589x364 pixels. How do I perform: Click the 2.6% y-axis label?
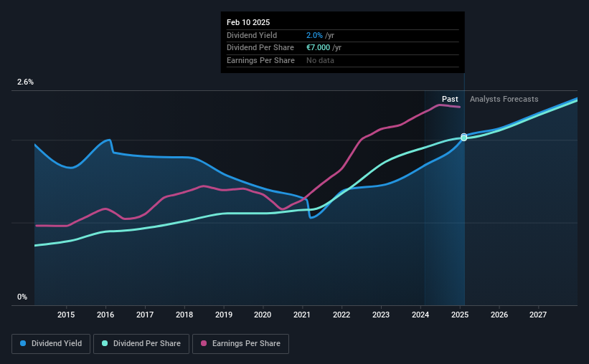[25, 82]
